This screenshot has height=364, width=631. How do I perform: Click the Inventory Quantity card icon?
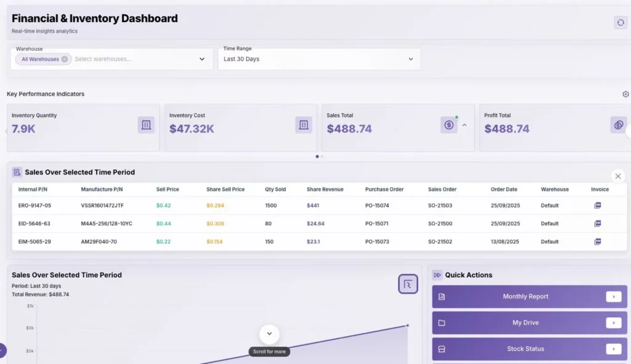[146, 125]
